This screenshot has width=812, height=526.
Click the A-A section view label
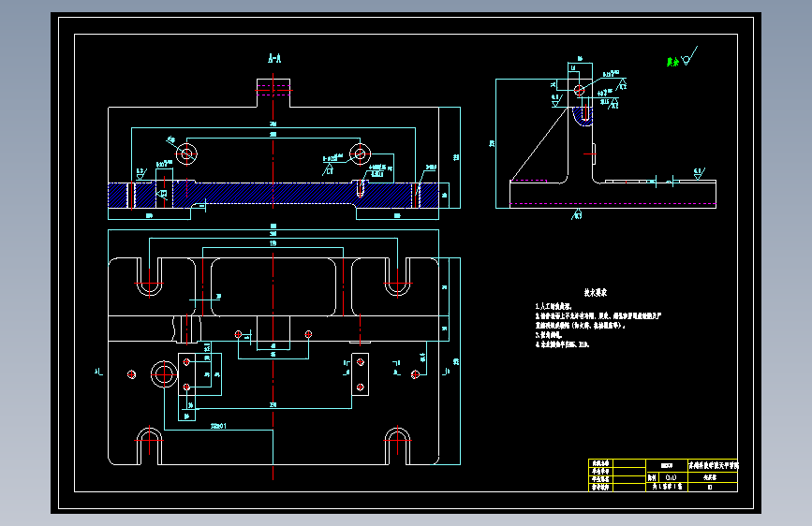click(274, 59)
